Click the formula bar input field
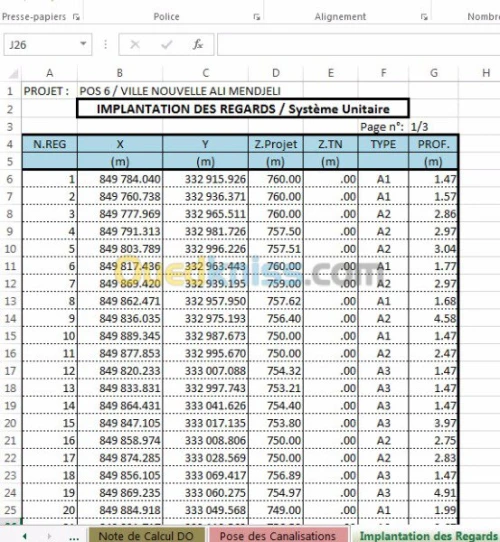 coord(358,44)
